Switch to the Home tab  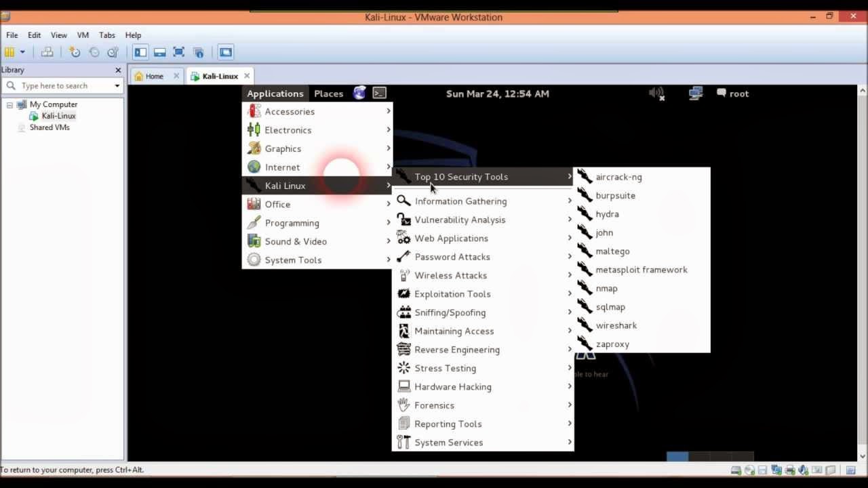[155, 76]
